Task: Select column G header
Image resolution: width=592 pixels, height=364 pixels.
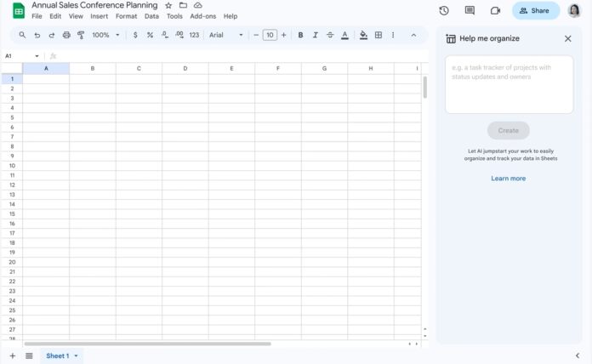Action: click(x=324, y=68)
